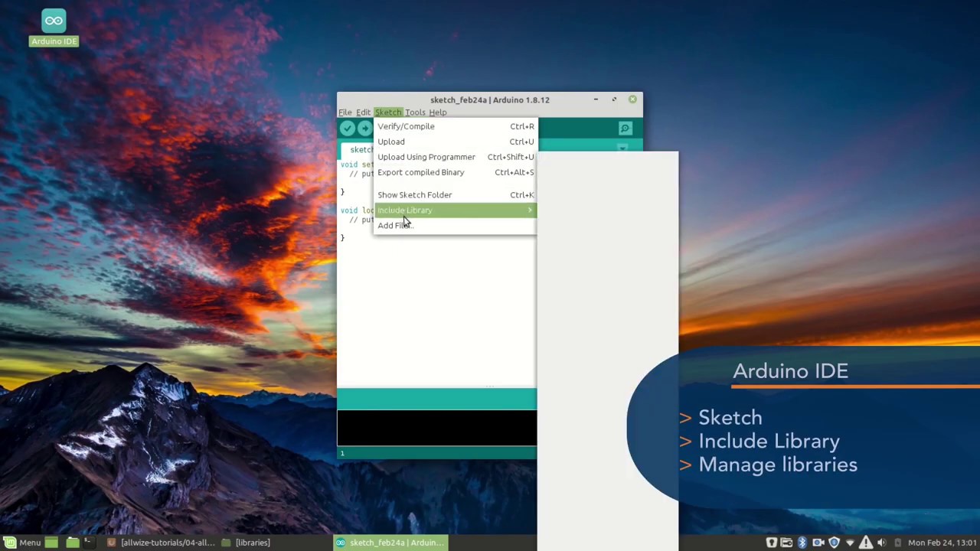Open the folder-key tray icon
The height and width of the screenshot is (551, 980).
tap(786, 543)
